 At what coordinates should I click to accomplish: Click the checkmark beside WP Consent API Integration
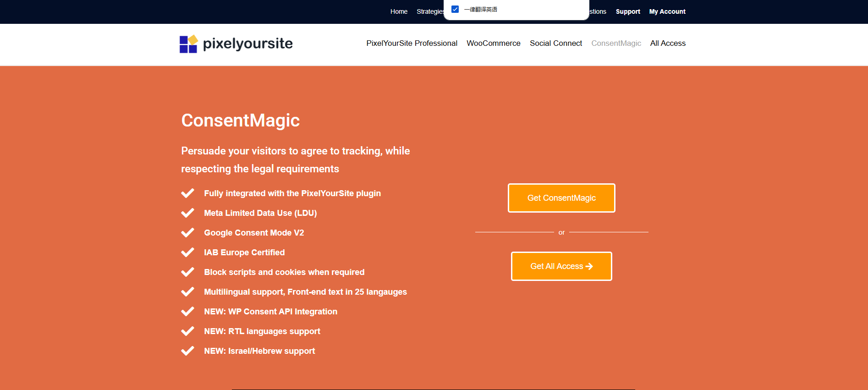187,312
